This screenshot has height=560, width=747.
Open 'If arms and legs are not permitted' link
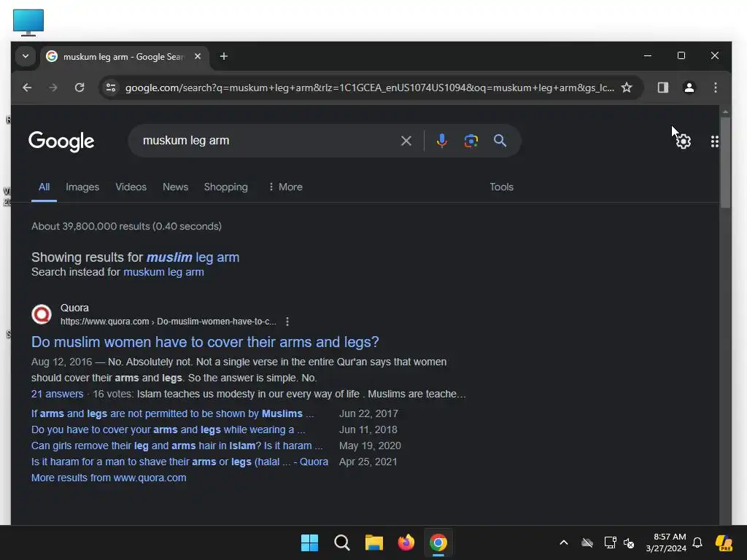(172, 413)
